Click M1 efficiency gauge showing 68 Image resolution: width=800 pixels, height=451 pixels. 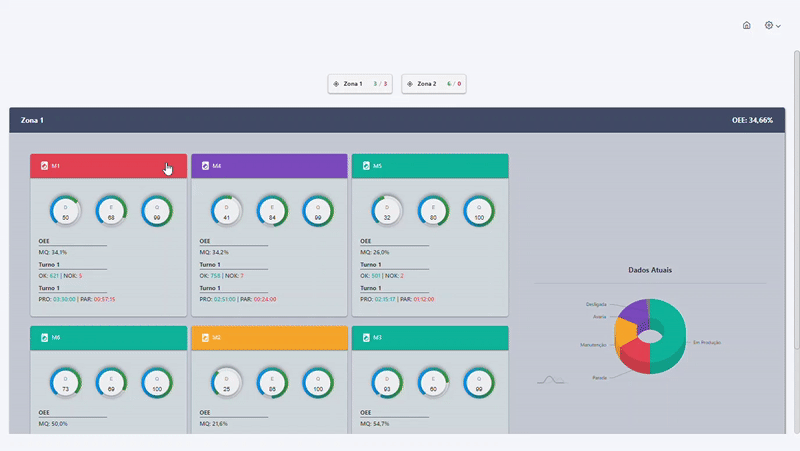(x=111, y=211)
